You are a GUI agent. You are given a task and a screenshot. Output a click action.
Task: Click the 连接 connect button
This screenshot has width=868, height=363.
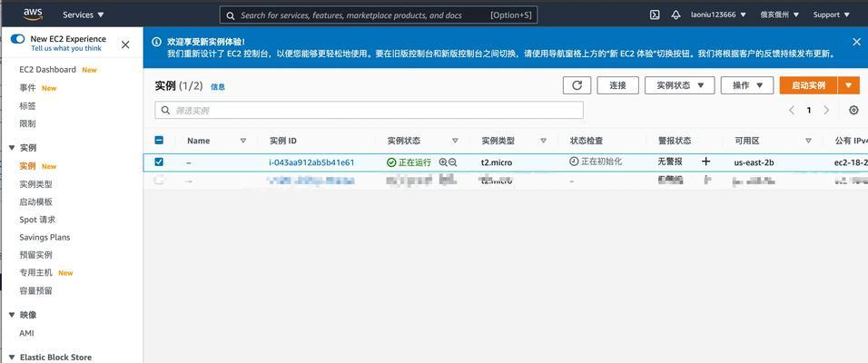617,85
